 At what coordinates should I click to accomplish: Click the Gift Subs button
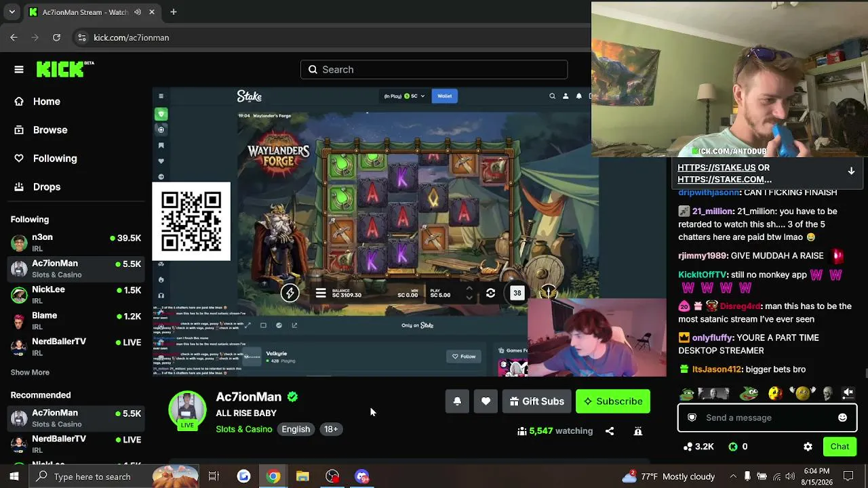(536, 401)
